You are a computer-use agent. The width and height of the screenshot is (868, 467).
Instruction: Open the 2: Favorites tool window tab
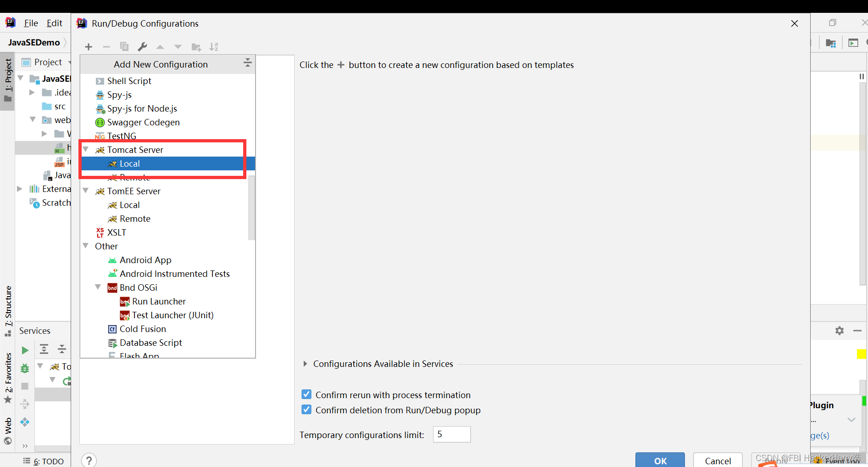(8, 377)
